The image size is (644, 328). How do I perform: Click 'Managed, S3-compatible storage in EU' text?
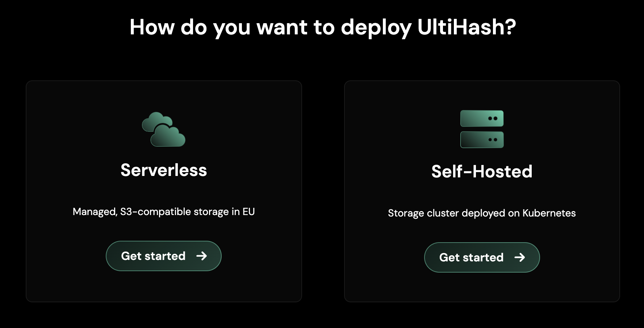pyautogui.click(x=164, y=212)
